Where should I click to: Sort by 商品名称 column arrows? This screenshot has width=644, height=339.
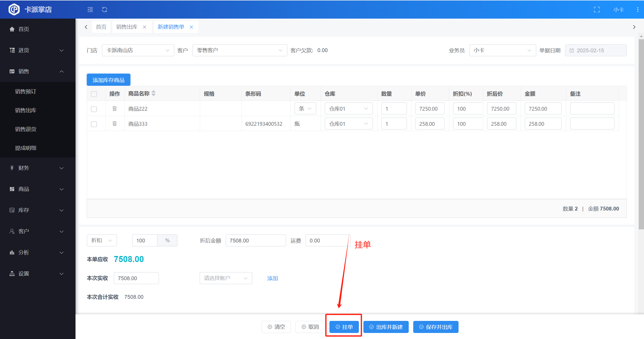pos(154,93)
